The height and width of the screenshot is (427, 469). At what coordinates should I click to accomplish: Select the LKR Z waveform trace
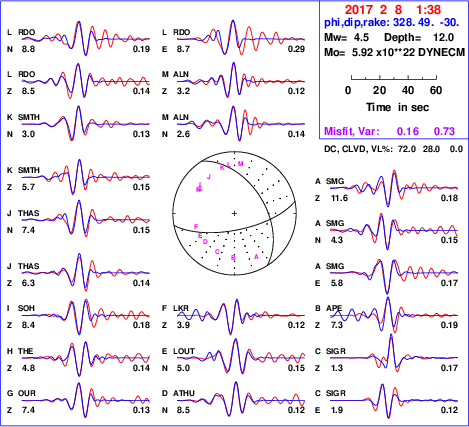(241, 316)
